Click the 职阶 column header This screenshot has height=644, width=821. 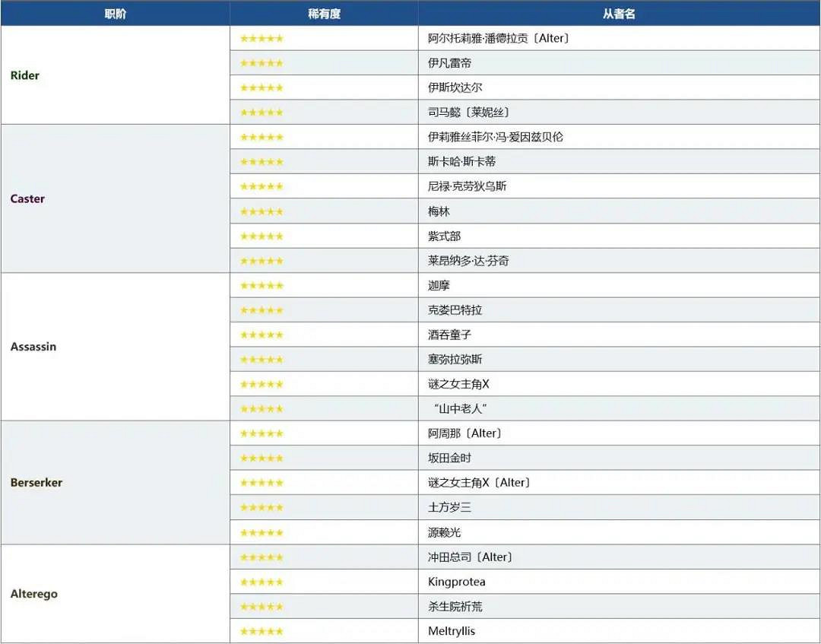coord(116,14)
